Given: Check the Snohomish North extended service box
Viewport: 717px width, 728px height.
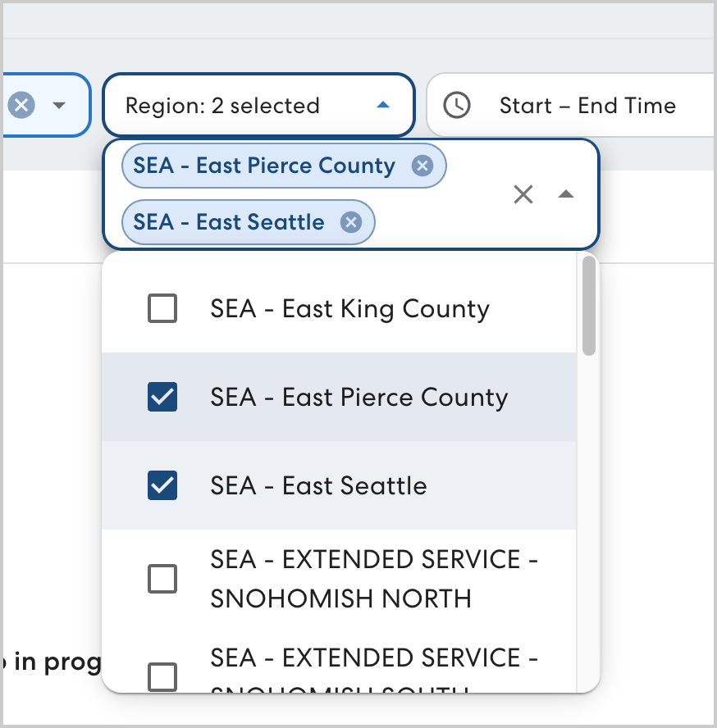Looking at the screenshot, I should click(x=162, y=579).
